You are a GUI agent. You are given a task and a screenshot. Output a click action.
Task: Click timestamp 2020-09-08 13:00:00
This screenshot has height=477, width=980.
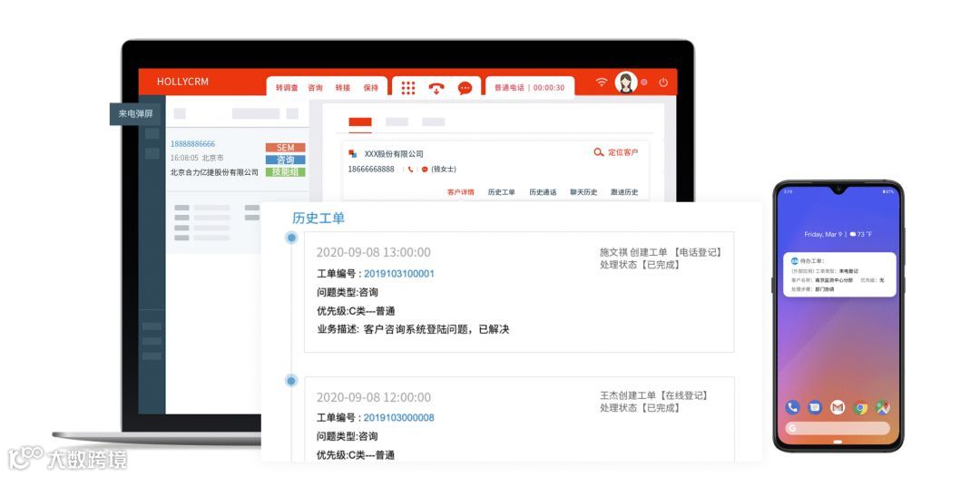[x=373, y=252]
